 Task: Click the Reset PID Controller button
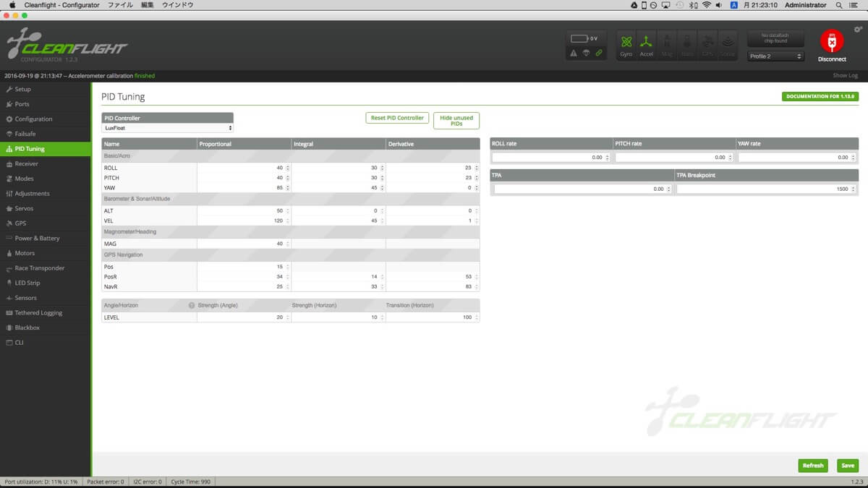pos(397,118)
